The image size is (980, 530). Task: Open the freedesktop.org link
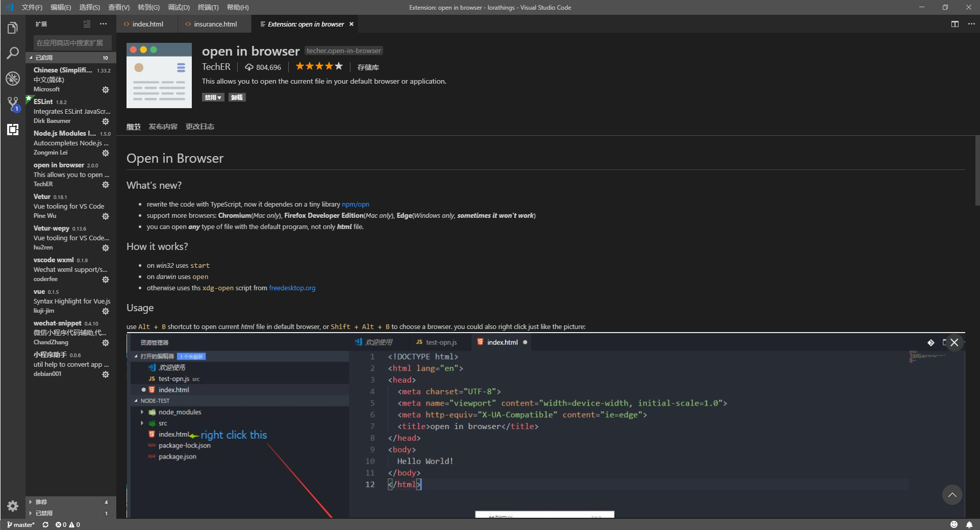point(292,288)
